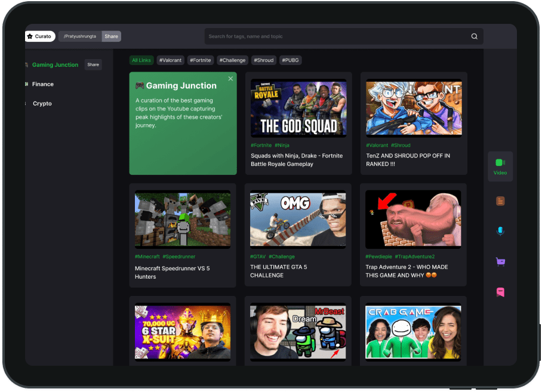This screenshot has width=542, height=392.
Task: Open the GTA 5 OMG thumbnail
Action: tap(298, 220)
